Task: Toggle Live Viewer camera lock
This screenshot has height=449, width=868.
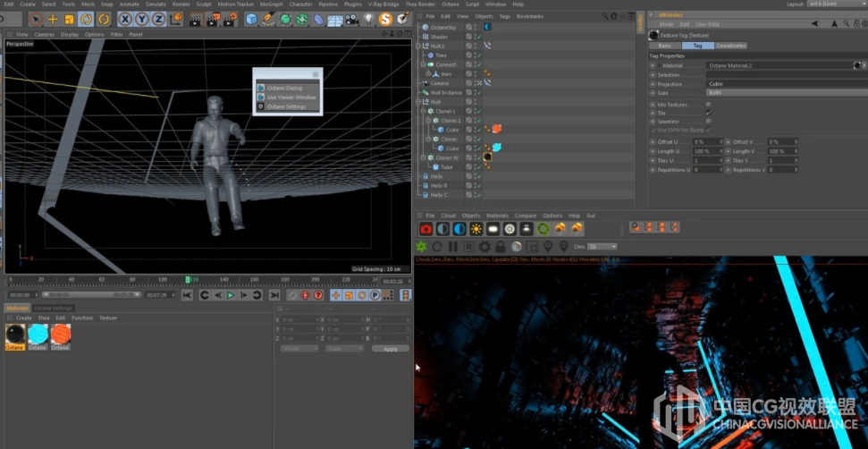Action: click(500, 246)
